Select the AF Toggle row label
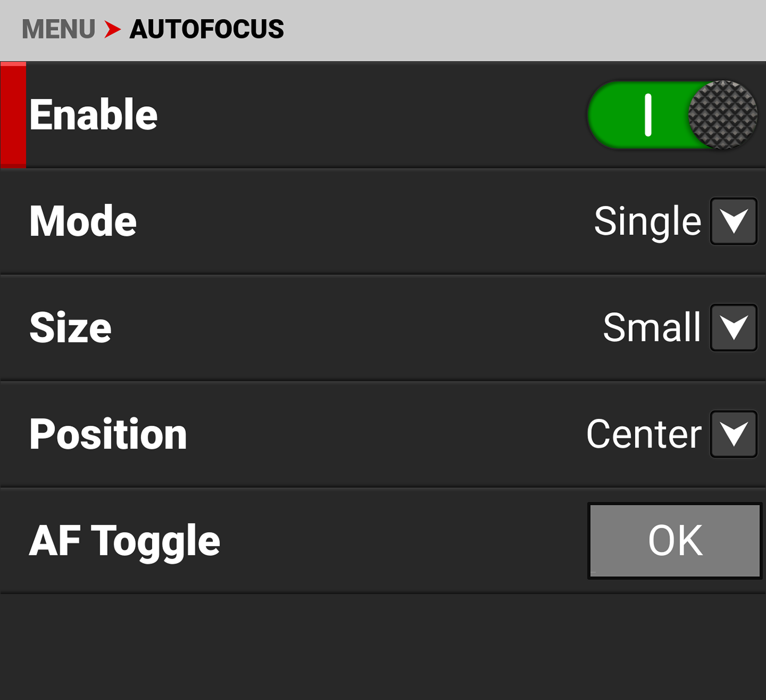Image resolution: width=766 pixels, height=700 pixels. click(x=125, y=541)
